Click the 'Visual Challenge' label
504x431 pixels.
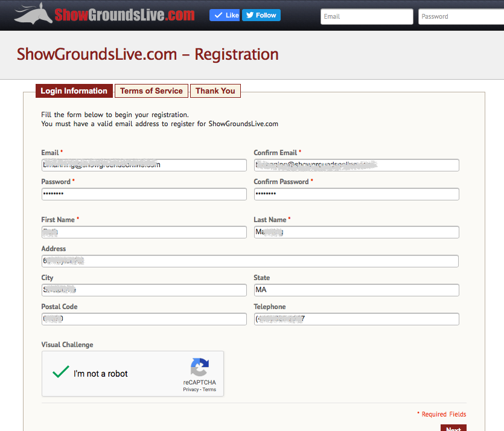67,345
